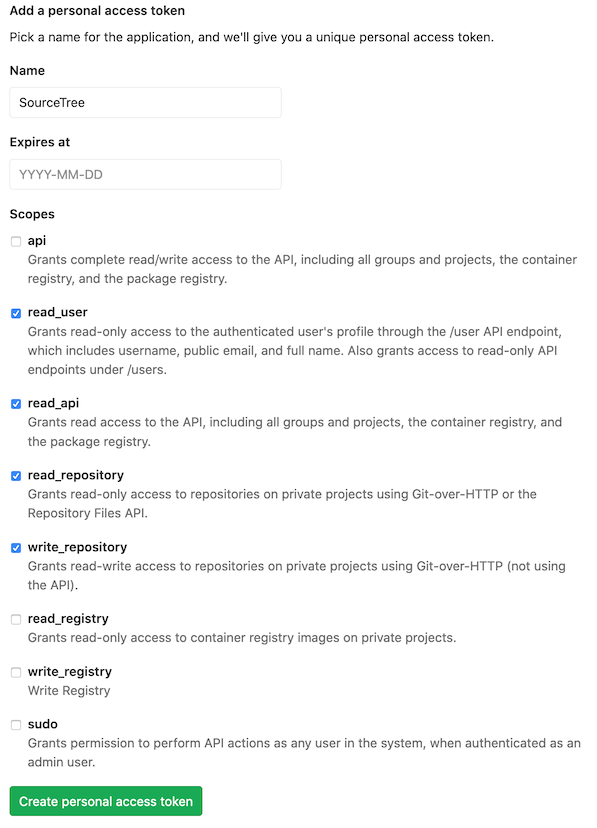Enable the read_registry scope
The height and width of the screenshot is (828, 597).
pos(15,619)
